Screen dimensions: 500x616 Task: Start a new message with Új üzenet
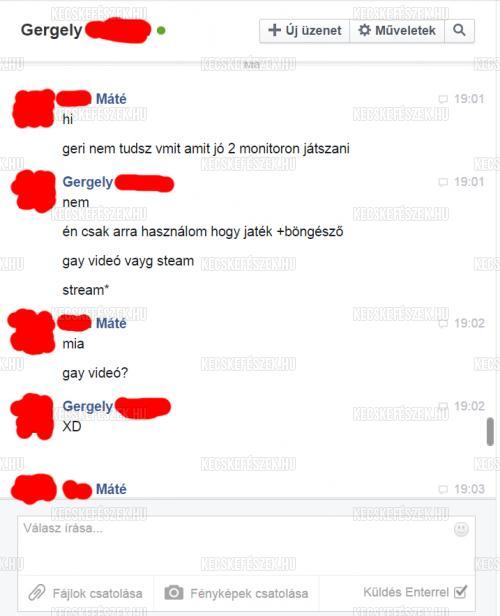[x=304, y=30]
